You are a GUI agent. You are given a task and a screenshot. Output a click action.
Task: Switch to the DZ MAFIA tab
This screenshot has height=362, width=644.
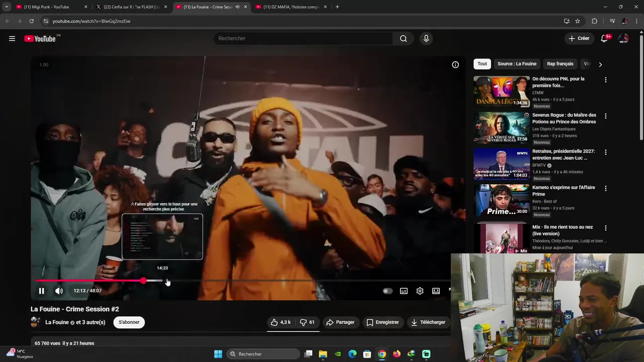(x=291, y=7)
